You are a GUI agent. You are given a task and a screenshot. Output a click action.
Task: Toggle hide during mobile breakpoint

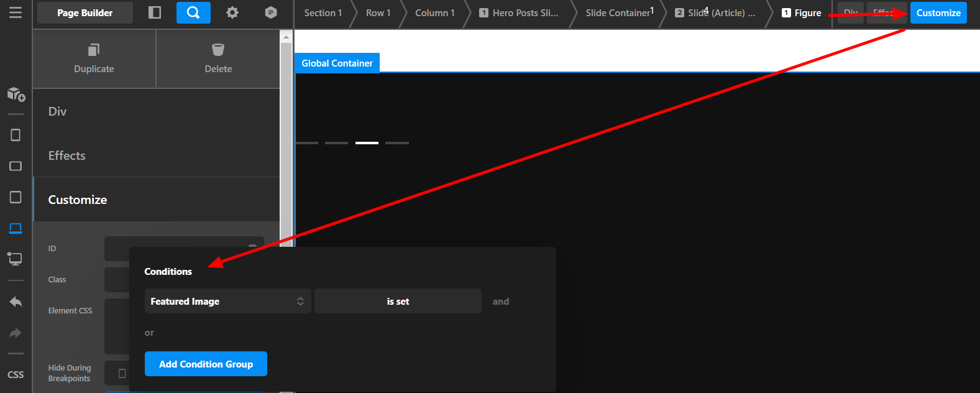pos(122,373)
